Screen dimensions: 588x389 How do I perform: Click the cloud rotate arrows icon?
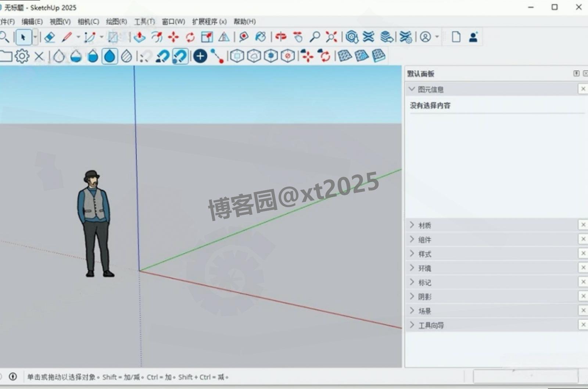[325, 56]
